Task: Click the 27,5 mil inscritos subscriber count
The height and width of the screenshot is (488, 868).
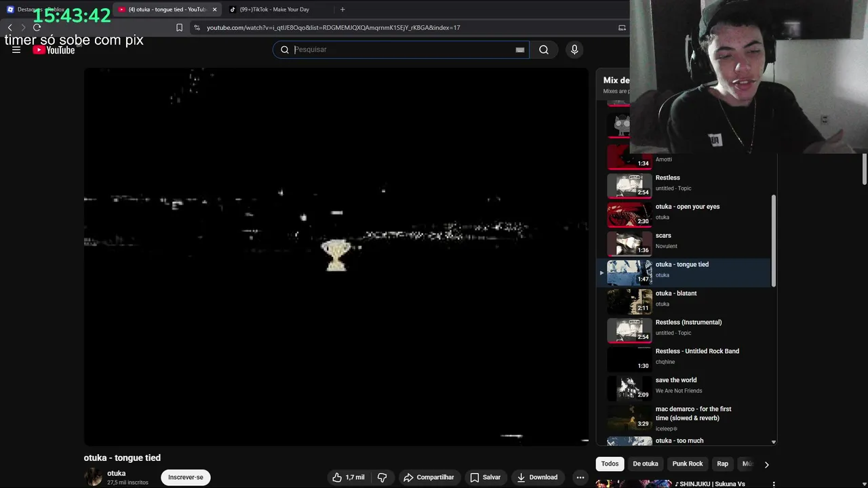Action: (x=127, y=483)
